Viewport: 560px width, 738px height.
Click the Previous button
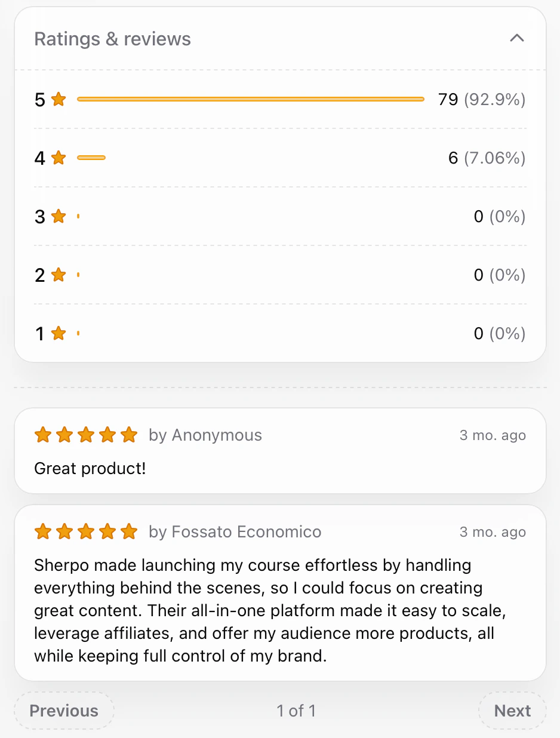tap(64, 711)
